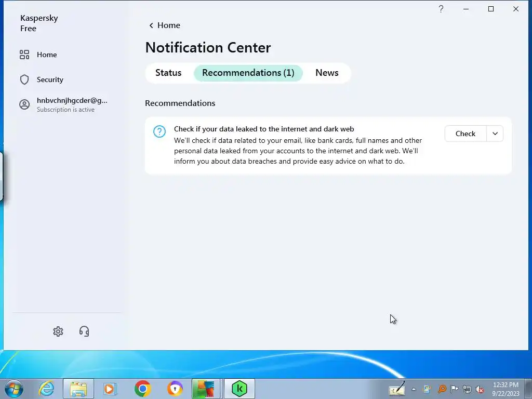The height and width of the screenshot is (399, 532).
Task: Open help question mark in title bar
Action: 441,9
